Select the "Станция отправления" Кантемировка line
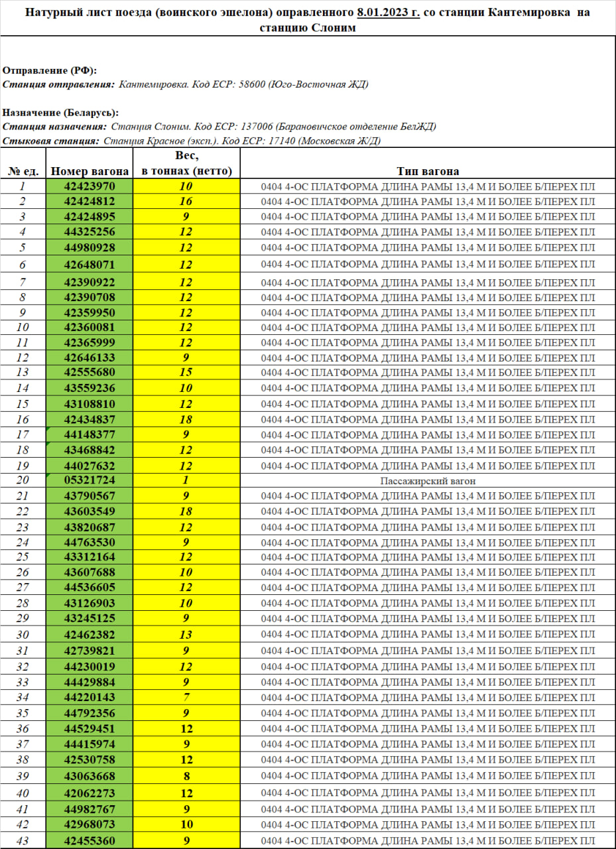The image size is (616, 849). [x=186, y=84]
